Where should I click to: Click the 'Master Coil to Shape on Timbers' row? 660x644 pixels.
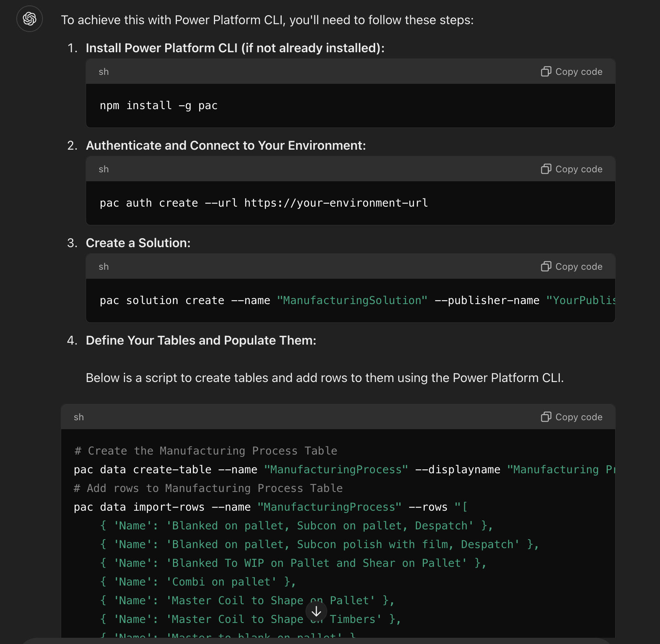251,619
